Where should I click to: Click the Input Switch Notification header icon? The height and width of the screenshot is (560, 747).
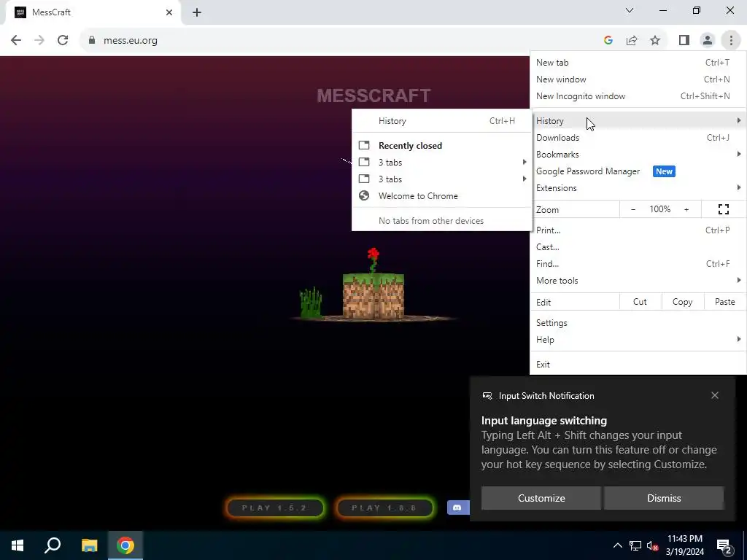(x=487, y=396)
